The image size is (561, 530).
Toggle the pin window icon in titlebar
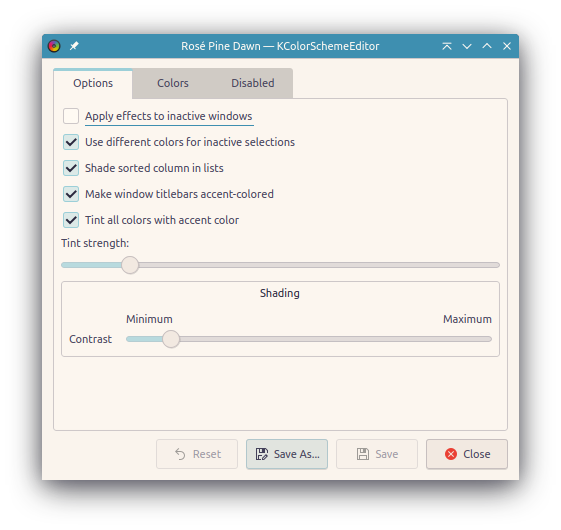(74, 46)
